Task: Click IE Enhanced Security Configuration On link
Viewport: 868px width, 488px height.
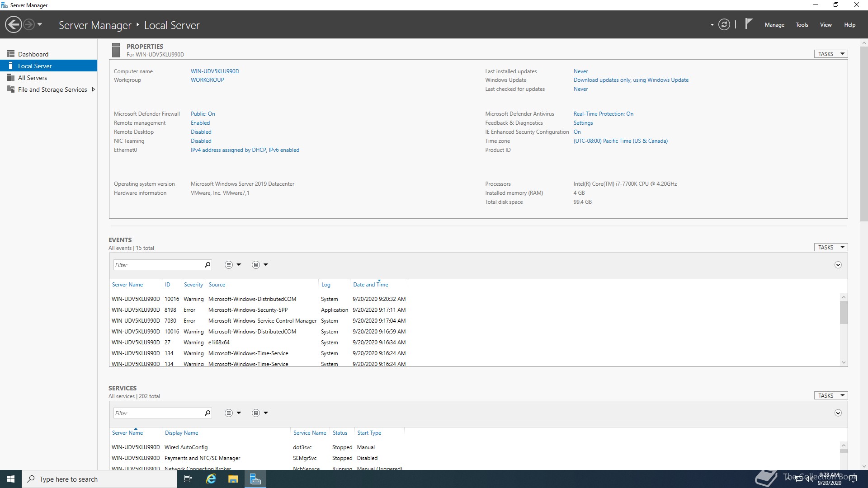Action: click(x=577, y=132)
